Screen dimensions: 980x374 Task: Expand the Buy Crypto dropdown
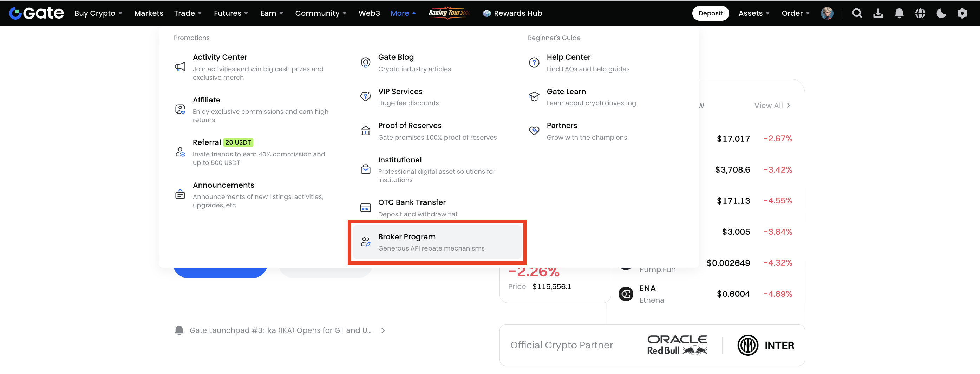pyautogui.click(x=98, y=13)
